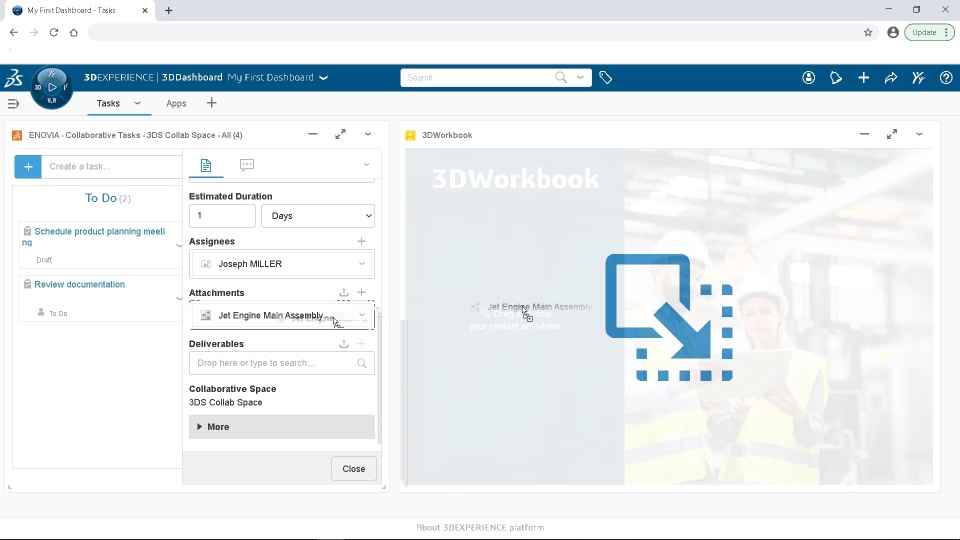
Task: Open the browser profile avatar icon
Action: pos(893,32)
